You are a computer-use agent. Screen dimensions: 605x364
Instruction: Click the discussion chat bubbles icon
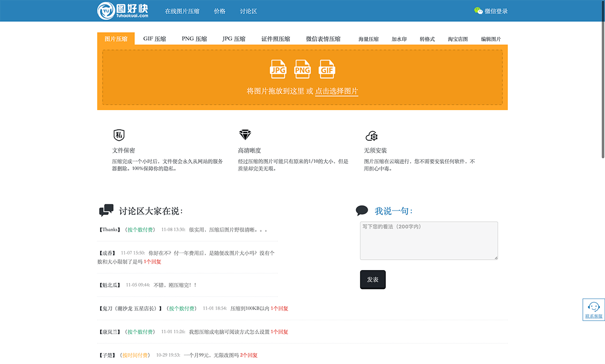[106, 210]
